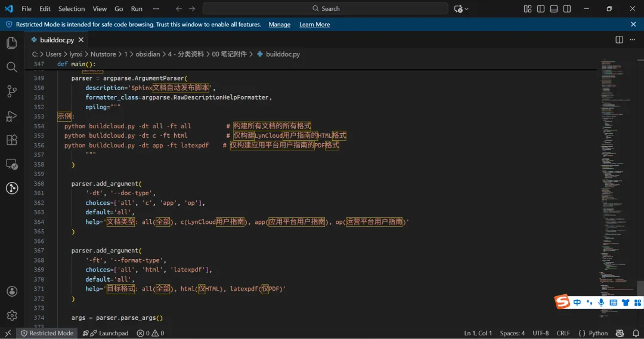This screenshot has height=339, width=644.
Task: Toggle secondary side bar visibility
Action: 567,8
